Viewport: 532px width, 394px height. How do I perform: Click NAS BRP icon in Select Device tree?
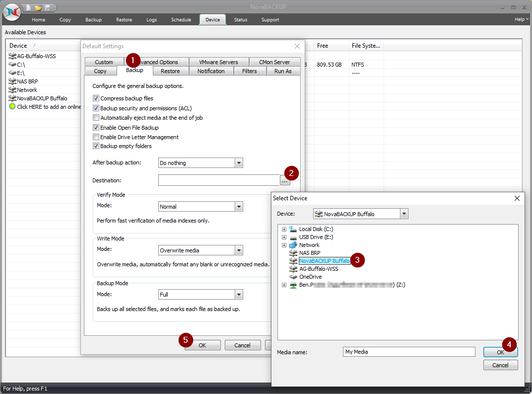click(x=293, y=253)
